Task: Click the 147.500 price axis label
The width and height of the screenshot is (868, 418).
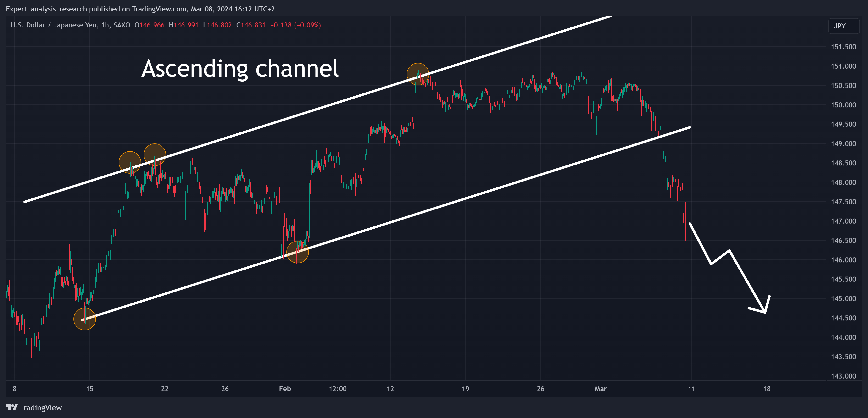Action: point(843,202)
